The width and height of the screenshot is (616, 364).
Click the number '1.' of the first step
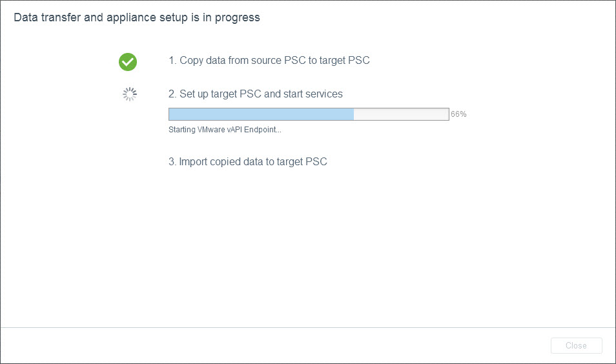click(x=172, y=61)
